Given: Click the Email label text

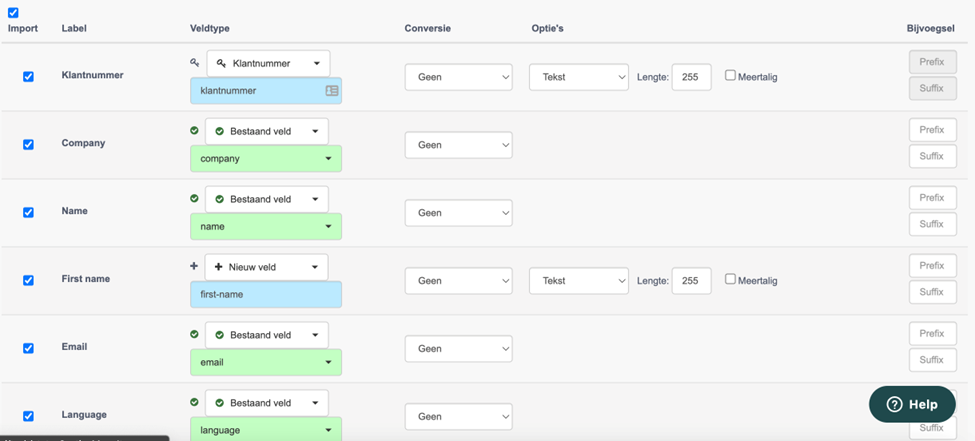Looking at the screenshot, I should [74, 346].
